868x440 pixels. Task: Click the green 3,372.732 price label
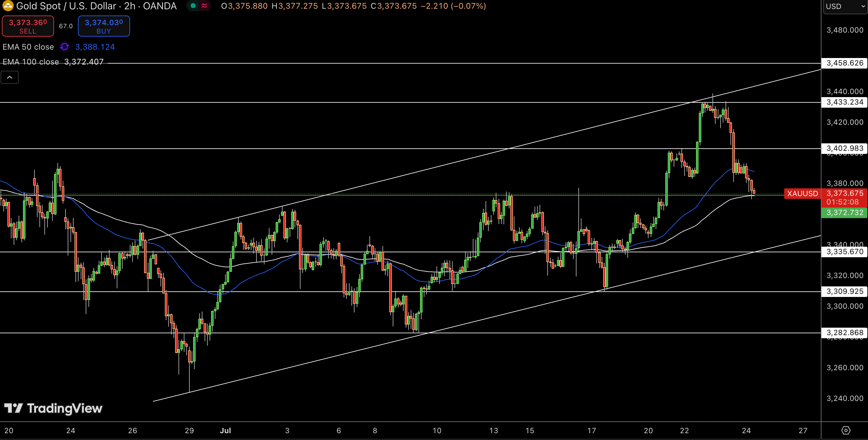[x=844, y=213]
